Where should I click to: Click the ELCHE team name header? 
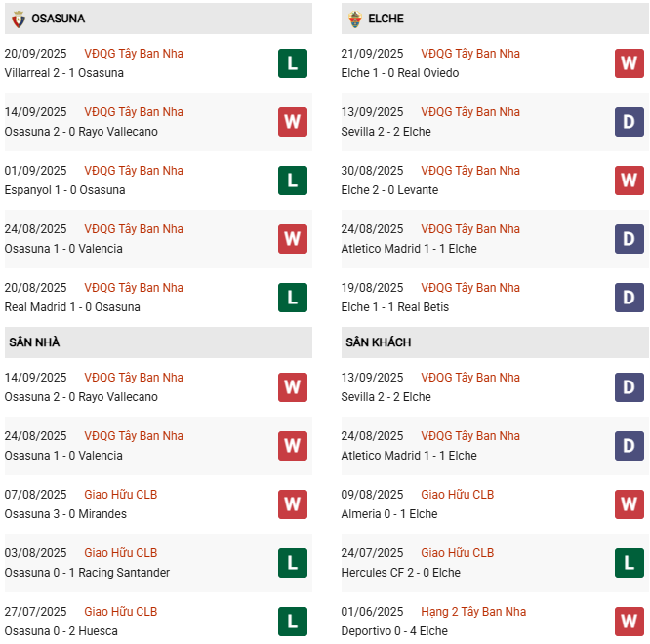[x=386, y=19]
